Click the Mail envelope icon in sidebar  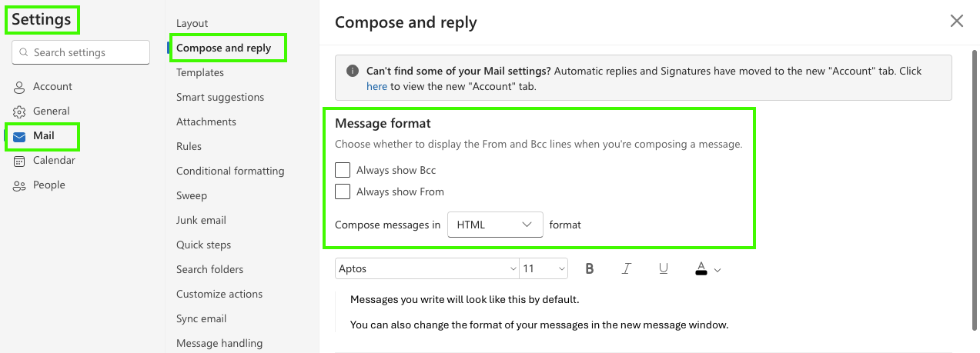19,136
